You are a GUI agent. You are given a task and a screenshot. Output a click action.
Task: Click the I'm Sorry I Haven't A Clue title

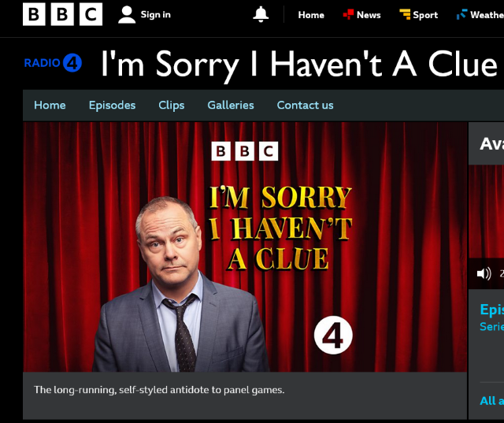click(299, 64)
